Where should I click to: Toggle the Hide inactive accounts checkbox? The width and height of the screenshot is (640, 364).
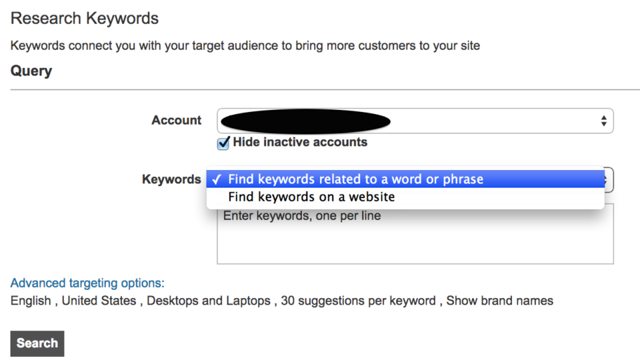[x=223, y=143]
